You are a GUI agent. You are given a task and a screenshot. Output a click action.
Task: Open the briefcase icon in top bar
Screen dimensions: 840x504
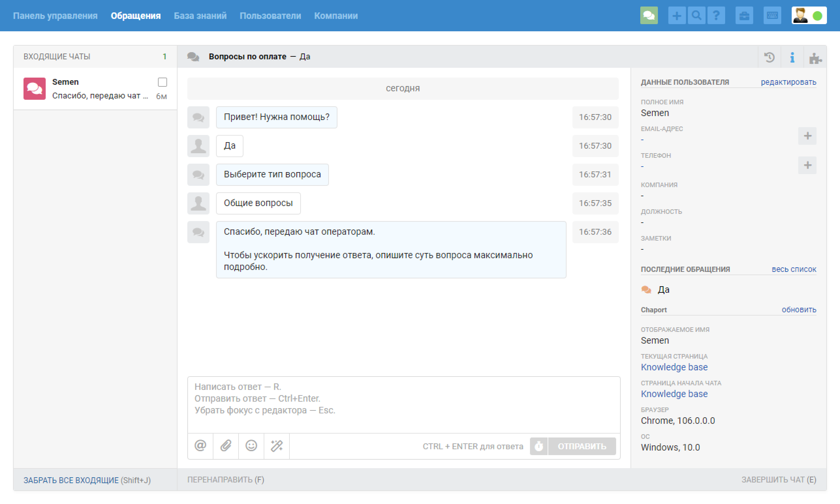pos(744,16)
